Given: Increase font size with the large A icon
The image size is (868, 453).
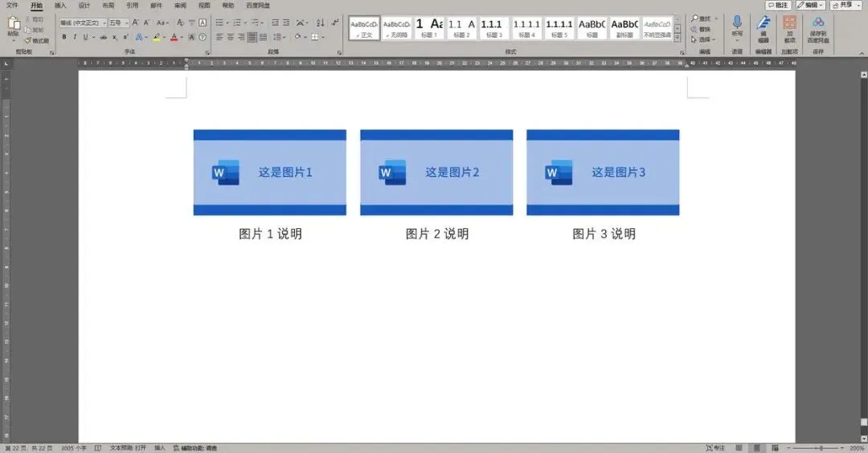Looking at the screenshot, I should 135,22.
